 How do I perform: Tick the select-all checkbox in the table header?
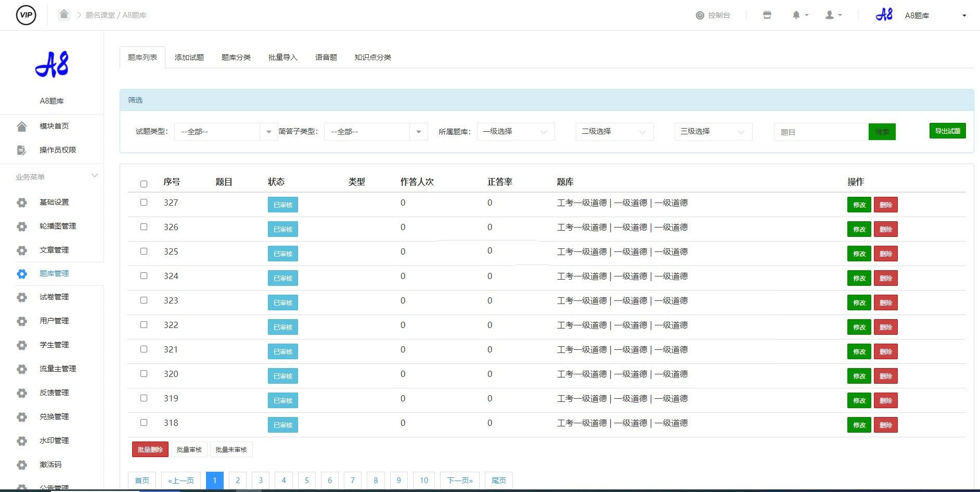(x=144, y=184)
